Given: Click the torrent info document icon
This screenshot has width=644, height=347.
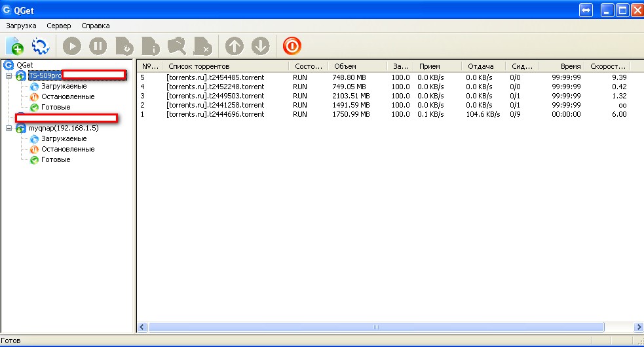Looking at the screenshot, I should click(150, 46).
